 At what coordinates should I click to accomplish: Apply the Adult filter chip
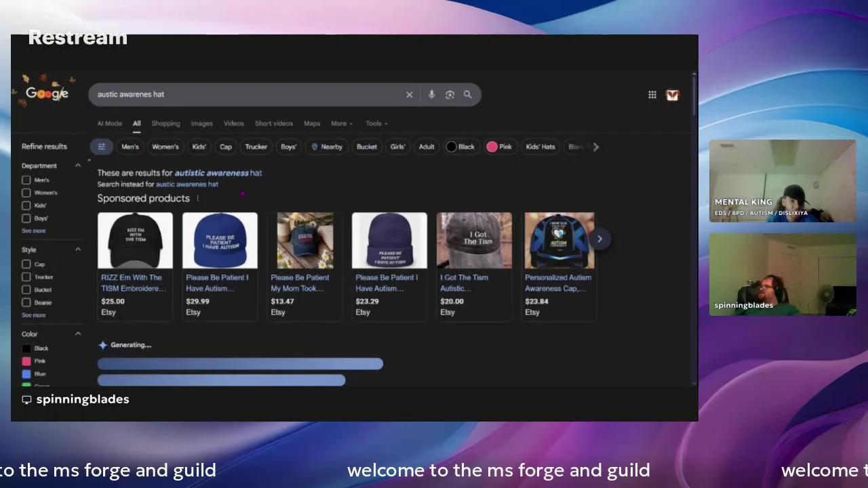click(427, 146)
